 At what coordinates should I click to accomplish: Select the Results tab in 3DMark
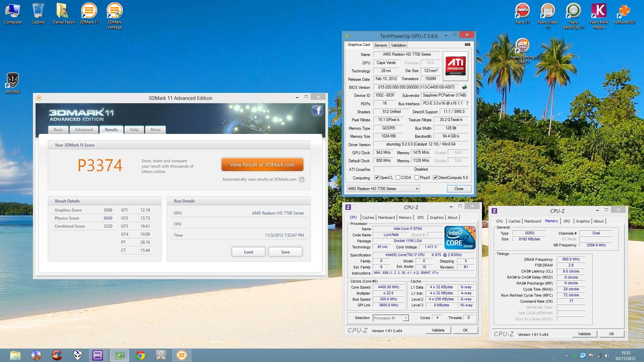point(111,130)
